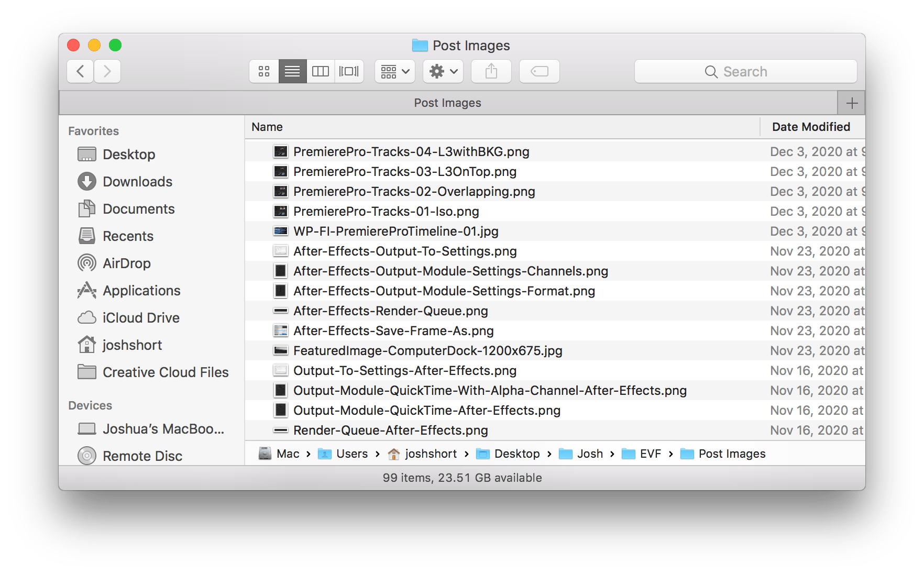Click the Post Images title folder icon
The image size is (924, 574).
tap(420, 46)
